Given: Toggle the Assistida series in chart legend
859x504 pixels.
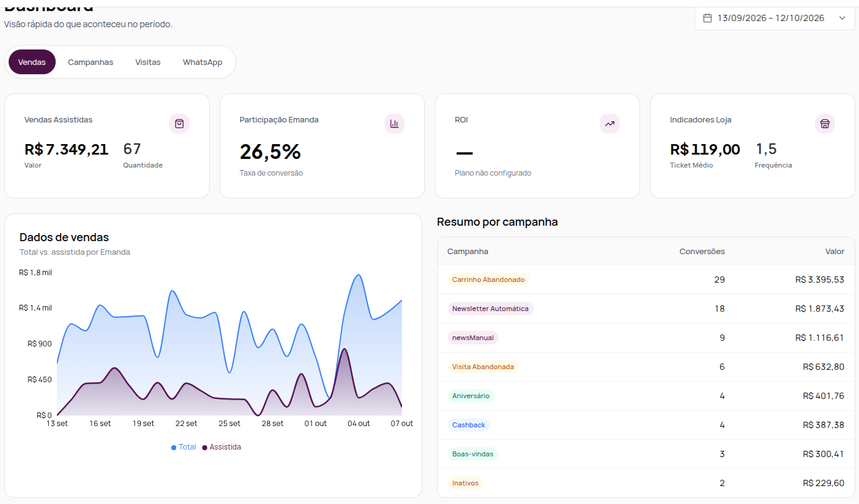Looking at the screenshot, I should click(221, 447).
